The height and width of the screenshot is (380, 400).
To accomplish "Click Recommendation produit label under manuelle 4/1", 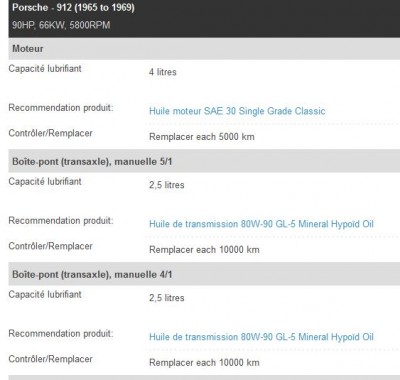I will 61,334.
